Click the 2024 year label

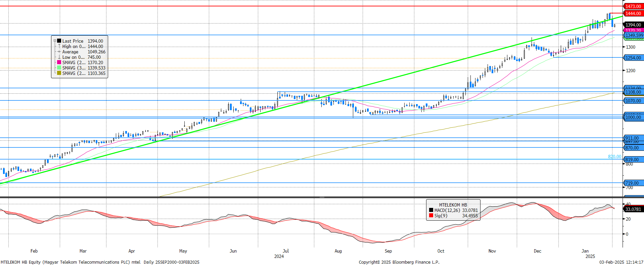279,256
